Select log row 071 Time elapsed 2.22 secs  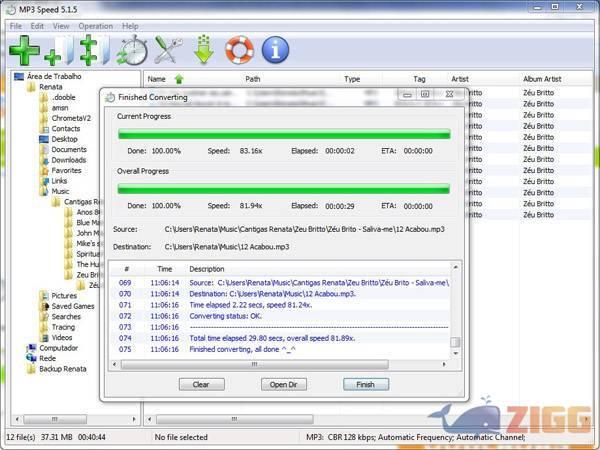click(x=280, y=305)
